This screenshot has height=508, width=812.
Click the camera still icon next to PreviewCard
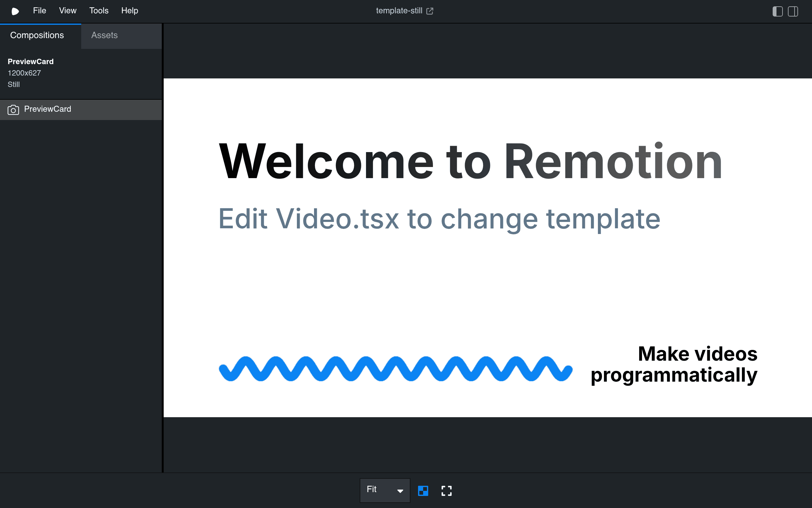tap(13, 110)
